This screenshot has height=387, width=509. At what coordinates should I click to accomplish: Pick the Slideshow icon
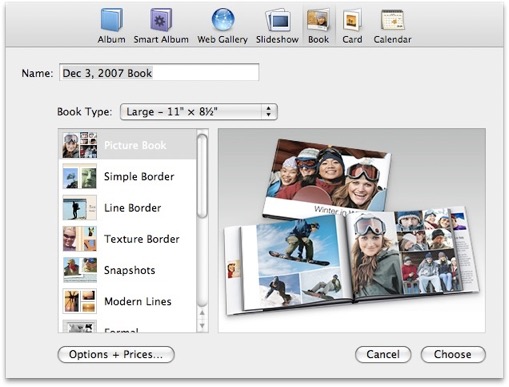(x=277, y=21)
